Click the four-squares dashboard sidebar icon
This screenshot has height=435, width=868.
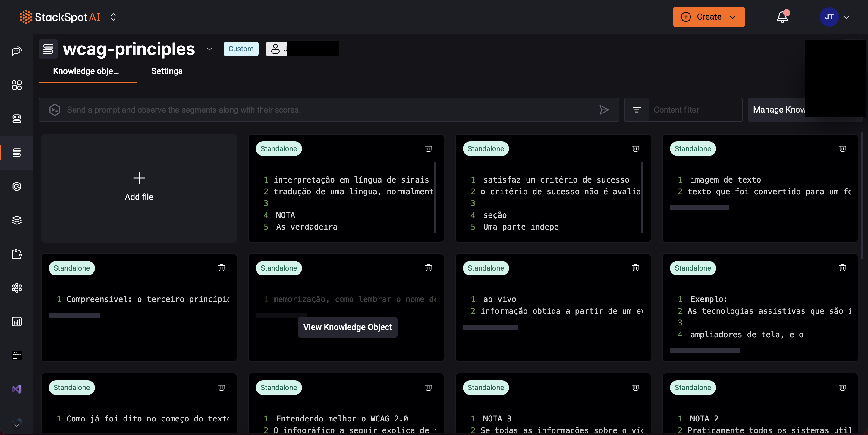(x=17, y=85)
